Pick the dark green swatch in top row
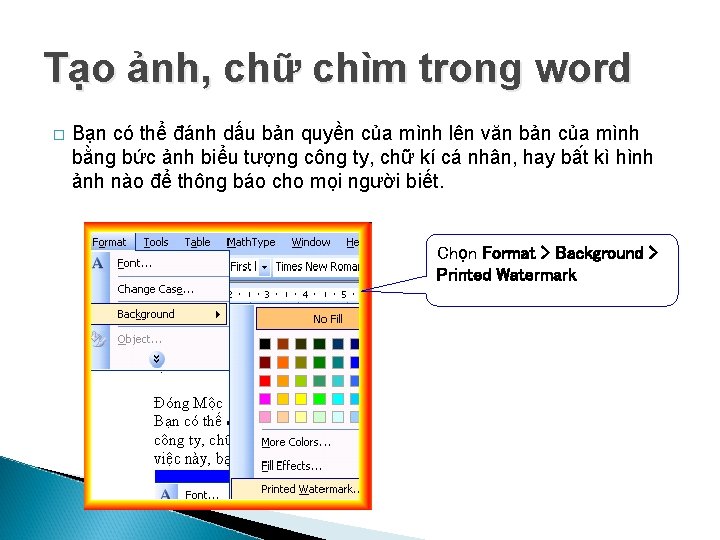 (x=319, y=344)
